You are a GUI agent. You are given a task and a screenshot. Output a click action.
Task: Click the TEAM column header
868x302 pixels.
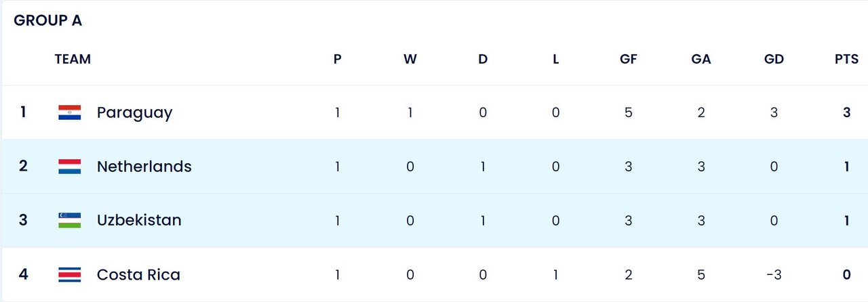pos(73,59)
